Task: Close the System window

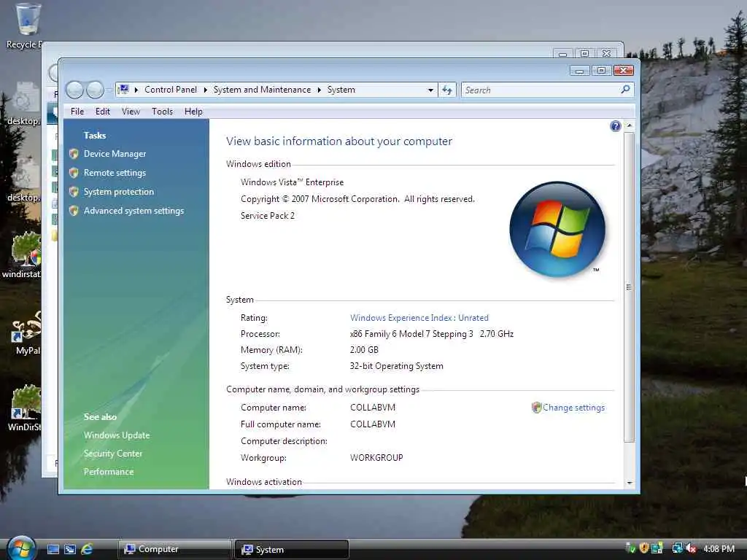Action: (624, 71)
